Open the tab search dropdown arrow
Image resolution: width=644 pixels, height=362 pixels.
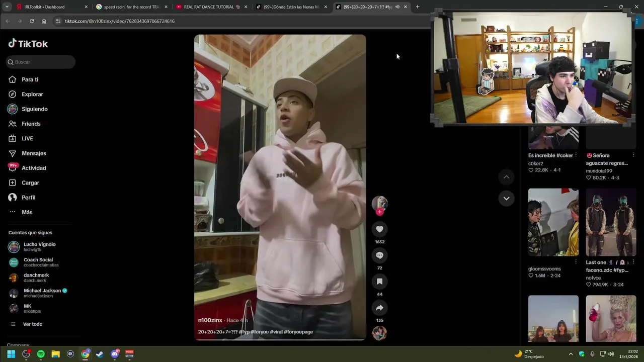pos(7,7)
